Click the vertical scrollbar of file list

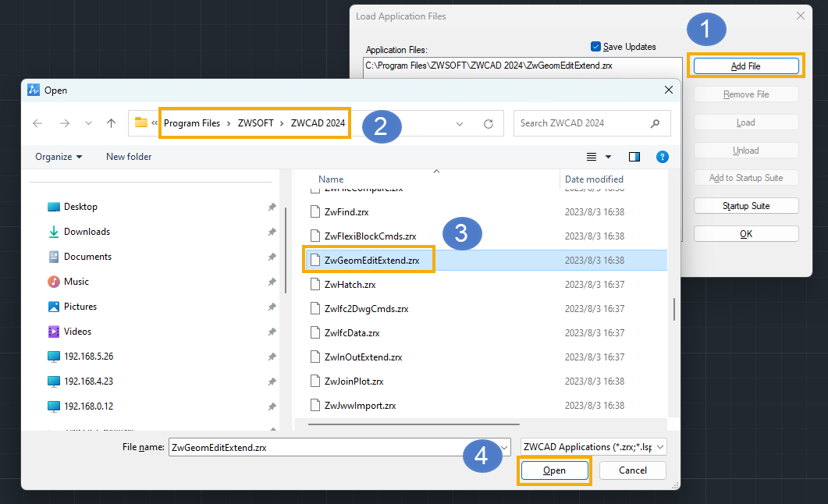pyautogui.click(x=674, y=309)
